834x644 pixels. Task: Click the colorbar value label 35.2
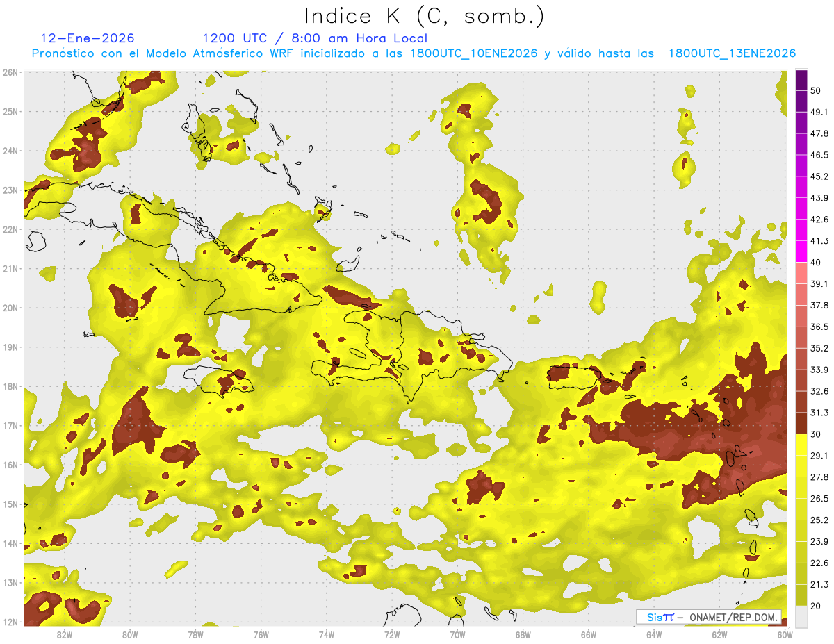819,348
